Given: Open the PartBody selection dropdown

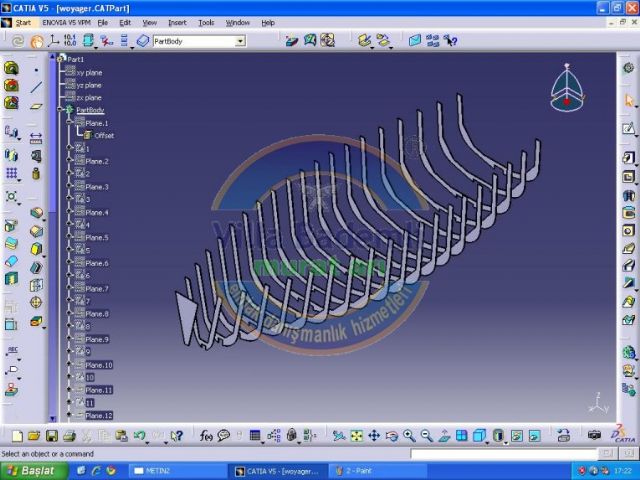Looking at the screenshot, I should coord(240,41).
